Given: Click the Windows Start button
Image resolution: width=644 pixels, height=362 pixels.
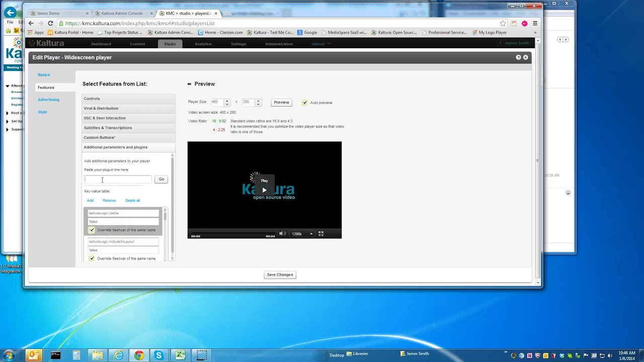Looking at the screenshot, I should [x=9, y=355].
